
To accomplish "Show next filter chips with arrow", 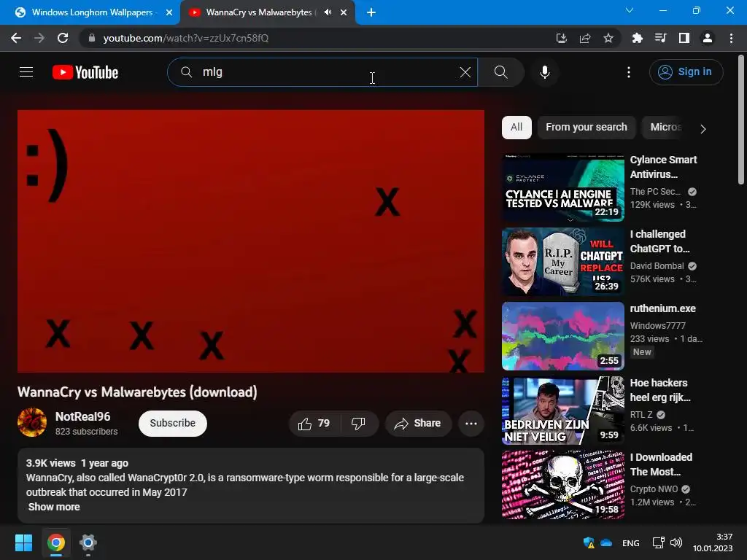I will click(703, 128).
